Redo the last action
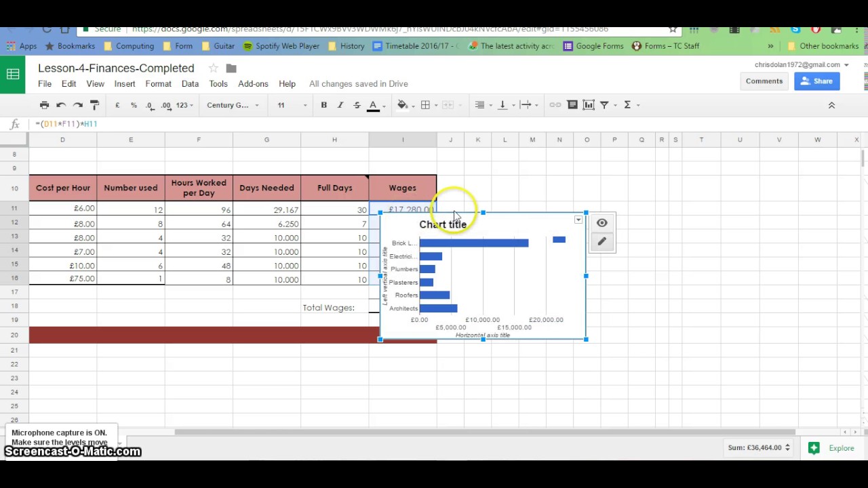The image size is (868, 488). 78,105
